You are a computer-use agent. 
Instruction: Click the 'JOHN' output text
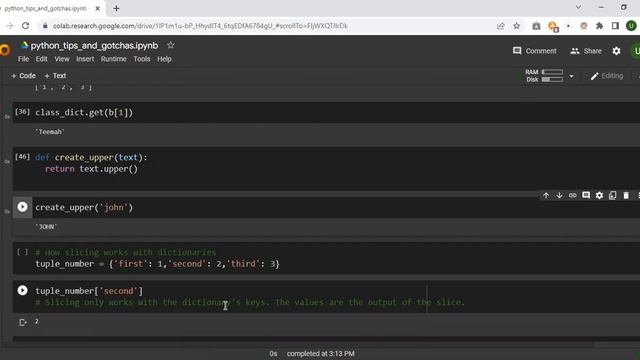pos(46,227)
